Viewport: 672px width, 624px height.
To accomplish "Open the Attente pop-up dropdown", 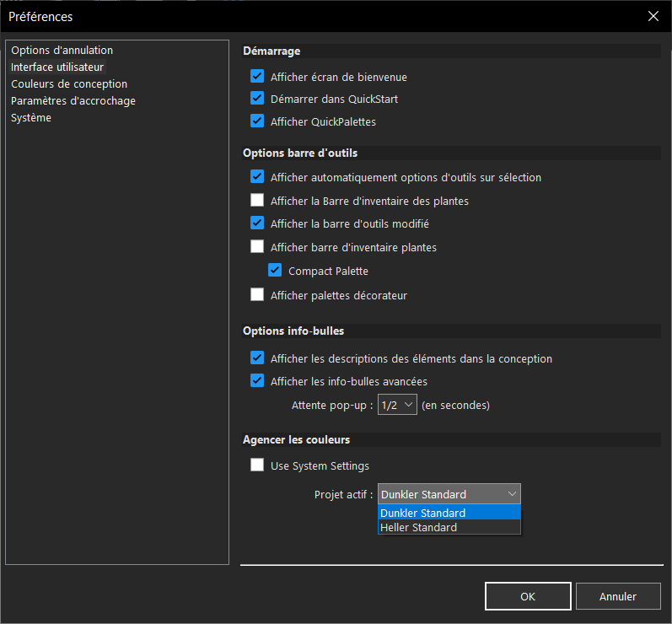I will [x=397, y=405].
